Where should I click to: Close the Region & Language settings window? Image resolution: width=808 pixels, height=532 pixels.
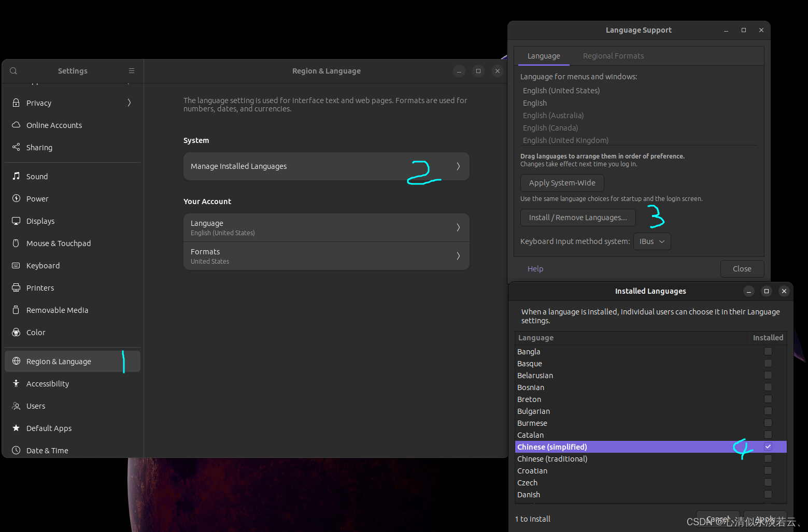[x=498, y=71]
